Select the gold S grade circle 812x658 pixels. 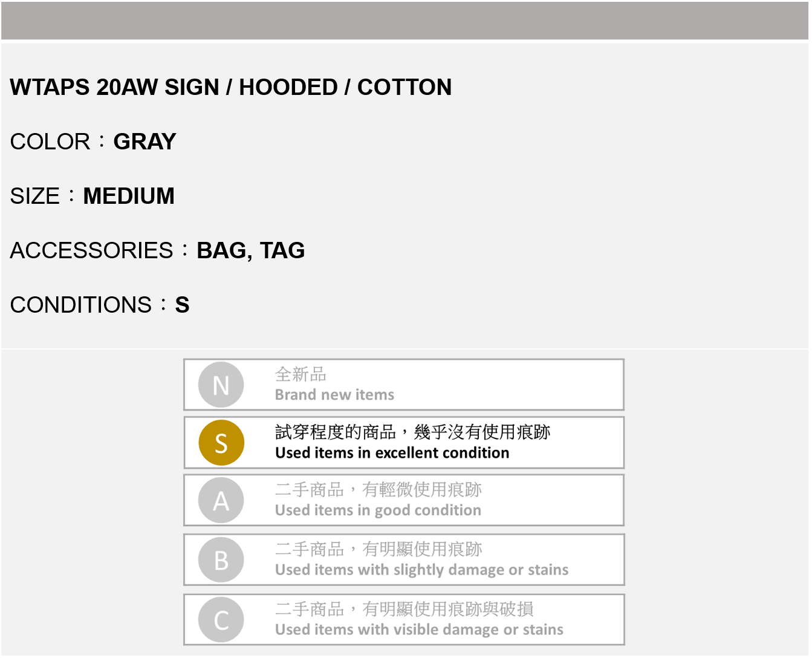click(221, 443)
